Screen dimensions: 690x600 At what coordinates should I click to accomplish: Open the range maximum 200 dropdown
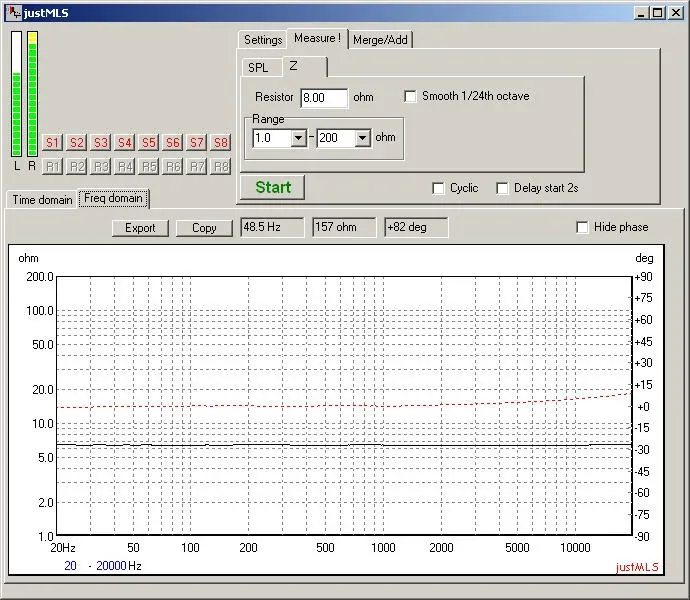click(x=362, y=138)
